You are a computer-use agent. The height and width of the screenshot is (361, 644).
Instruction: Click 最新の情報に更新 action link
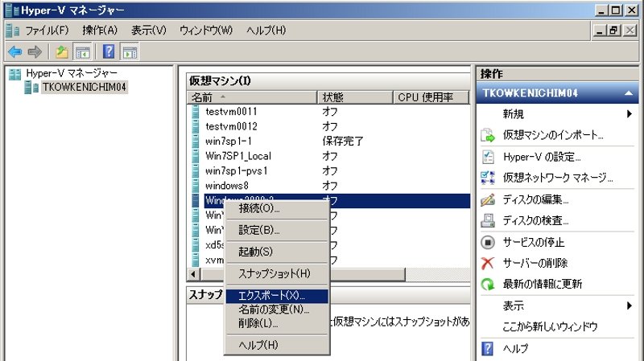point(542,284)
